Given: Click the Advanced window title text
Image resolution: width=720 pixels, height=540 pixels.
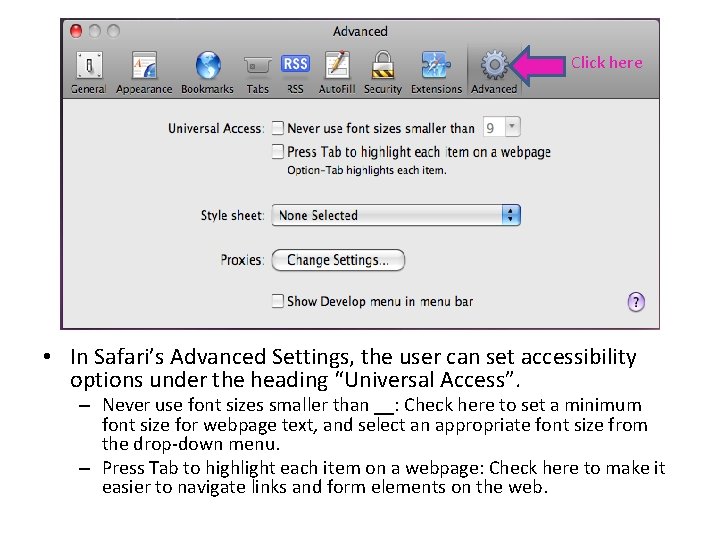Looking at the screenshot, I should (360, 31).
